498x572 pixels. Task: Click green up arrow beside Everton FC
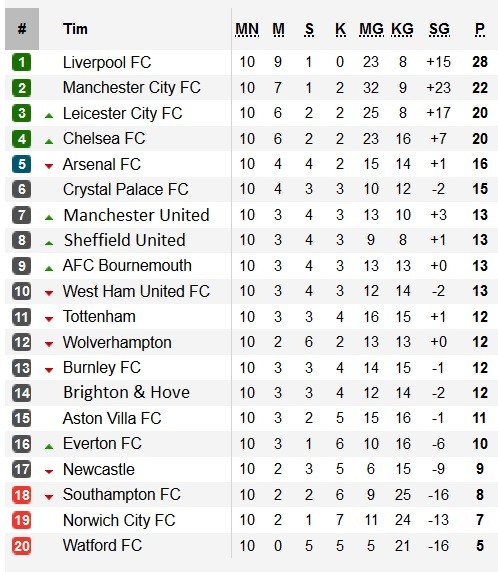(x=49, y=446)
